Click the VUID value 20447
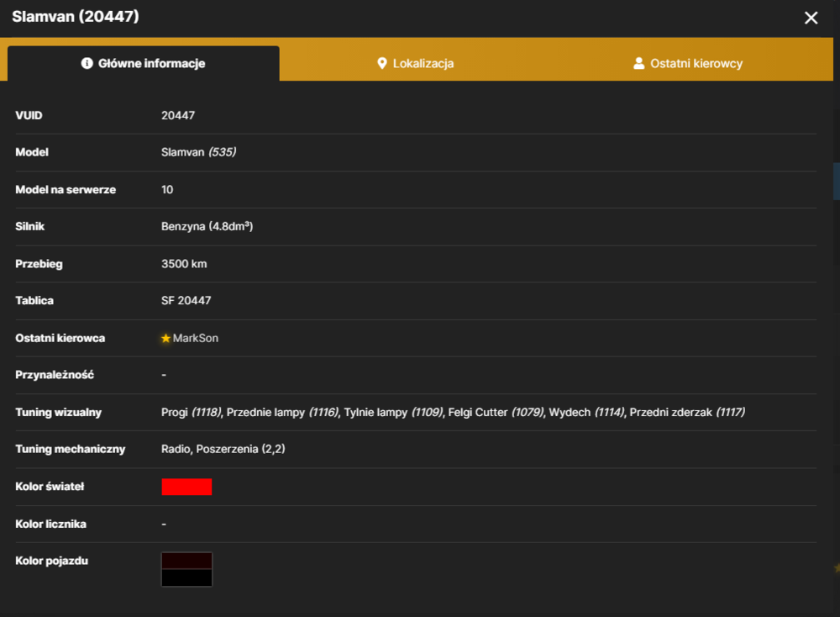The image size is (840, 617). [x=178, y=115]
